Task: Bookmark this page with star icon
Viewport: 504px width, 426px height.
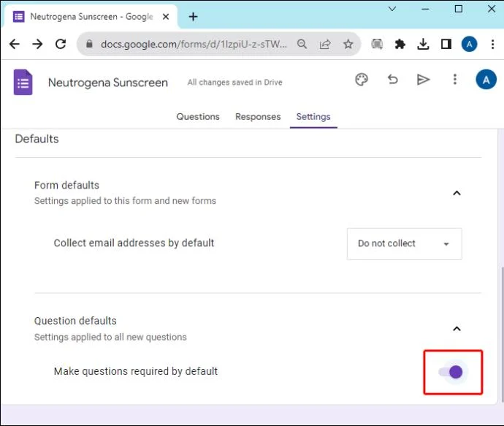Action: point(348,44)
